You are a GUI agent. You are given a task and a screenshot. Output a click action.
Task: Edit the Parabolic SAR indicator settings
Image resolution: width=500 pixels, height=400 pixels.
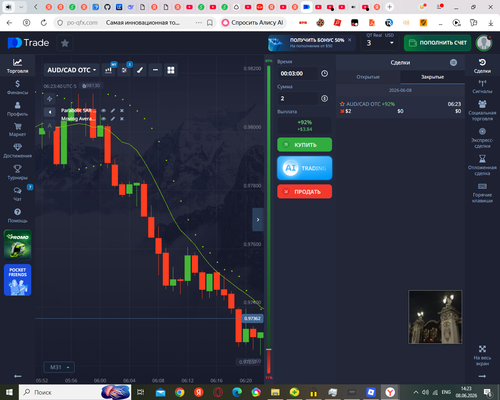(113, 110)
